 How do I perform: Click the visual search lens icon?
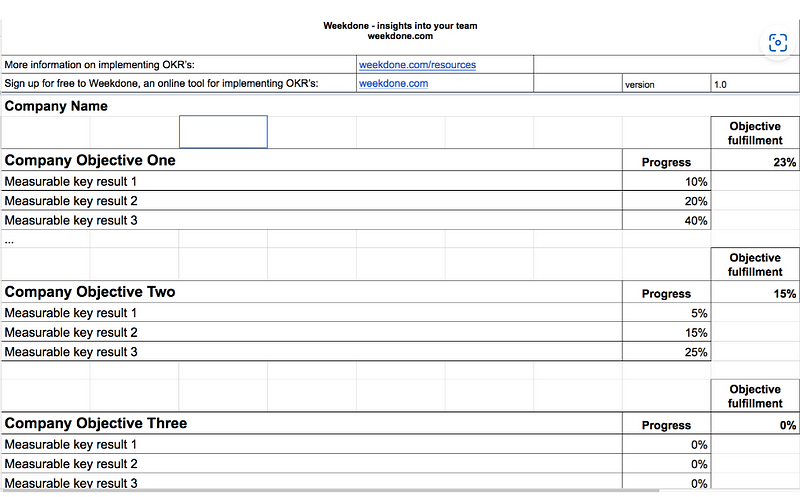pos(778,43)
